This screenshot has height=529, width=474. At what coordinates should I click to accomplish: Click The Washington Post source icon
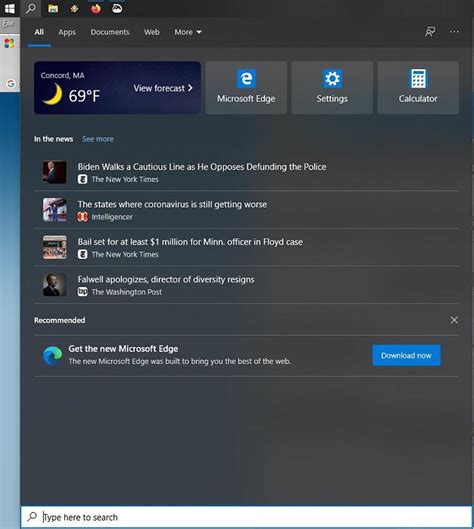point(83,291)
